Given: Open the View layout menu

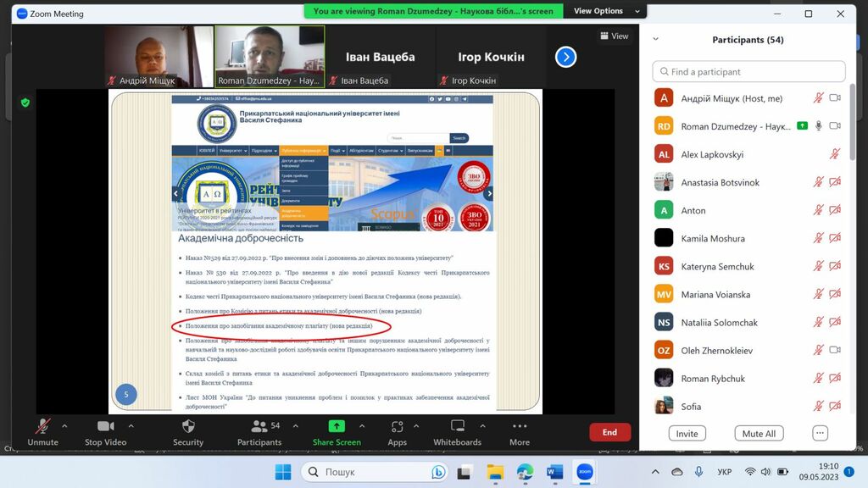Looking at the screenshot, I should click(615, 36).
